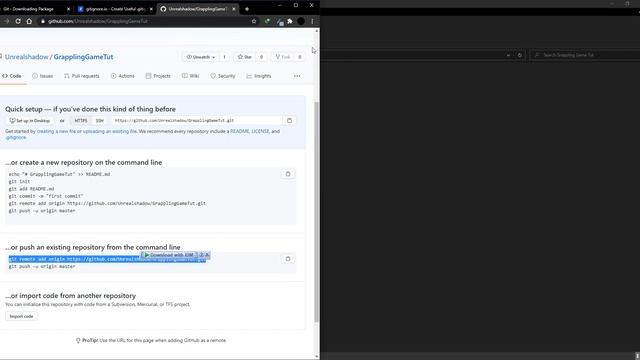Click Set up in Desktop button

(29, 121)
